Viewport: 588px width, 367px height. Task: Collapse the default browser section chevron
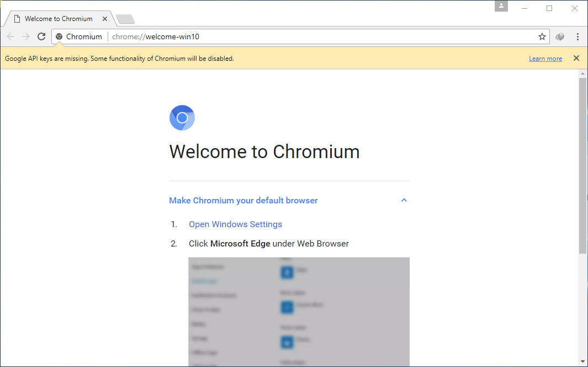[404, 201]
